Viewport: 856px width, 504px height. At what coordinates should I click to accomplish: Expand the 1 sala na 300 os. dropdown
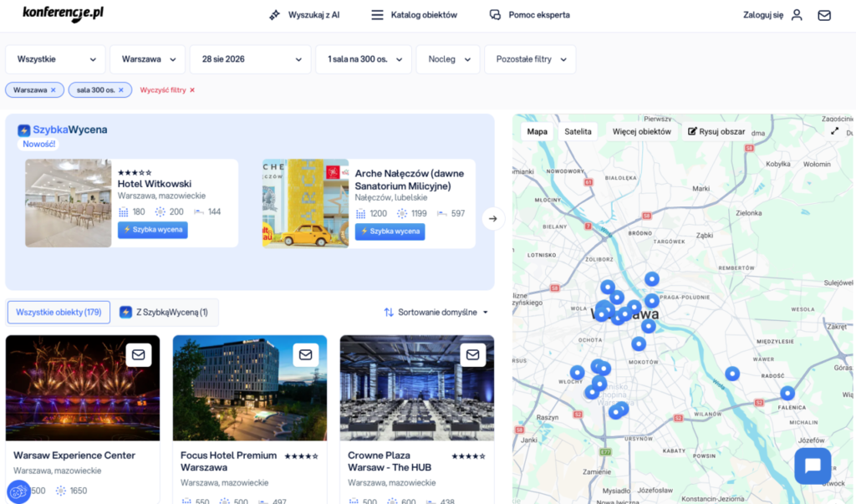[364, 59]
